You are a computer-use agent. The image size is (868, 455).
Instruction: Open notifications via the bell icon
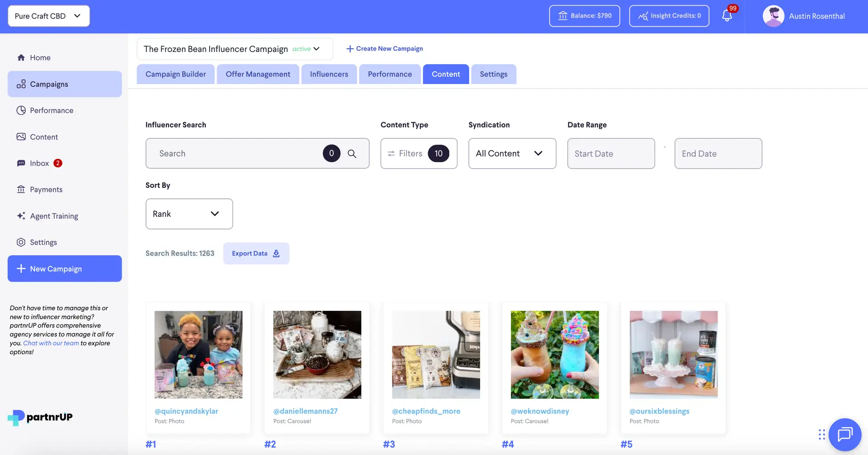tap(727, 16)
